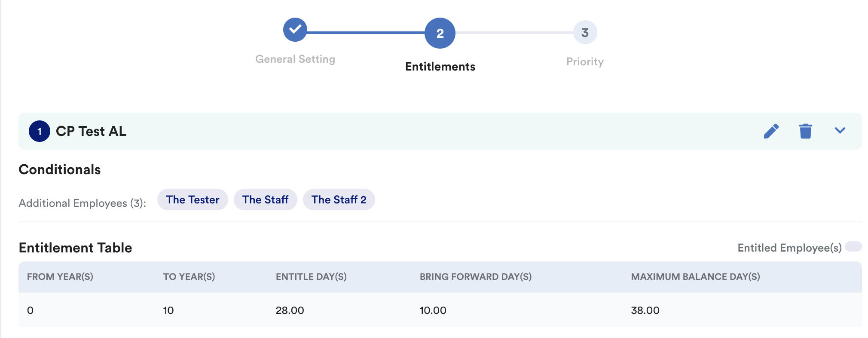Viewport: 868px width, 338px height.
Task: Edit the CP Test AL entitlement
Action: (771, 131)
